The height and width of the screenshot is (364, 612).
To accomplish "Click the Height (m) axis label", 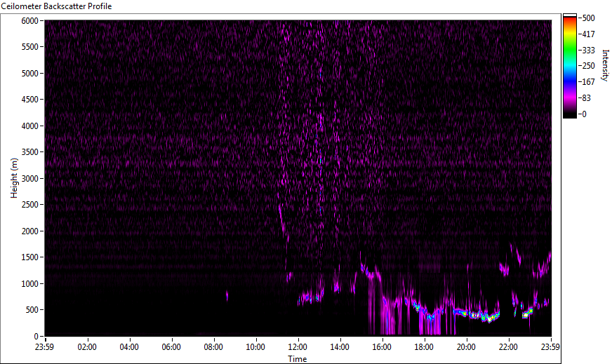I will (x=13, y=177).
